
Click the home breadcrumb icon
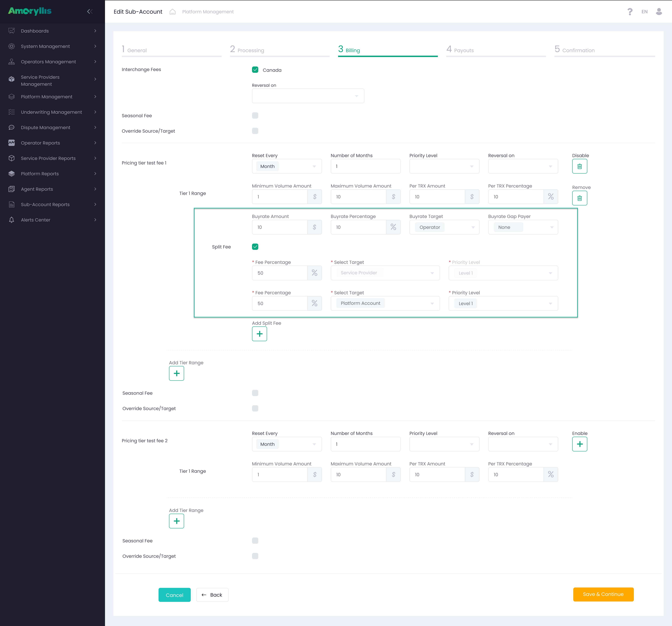(x=172, y=12)
